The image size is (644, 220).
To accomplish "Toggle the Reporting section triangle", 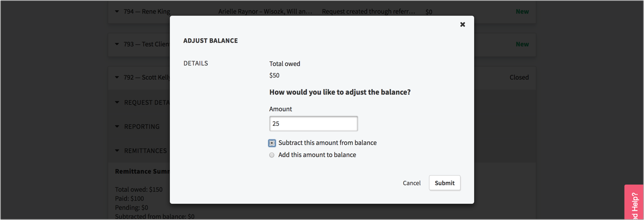I will tap(117, 126).
